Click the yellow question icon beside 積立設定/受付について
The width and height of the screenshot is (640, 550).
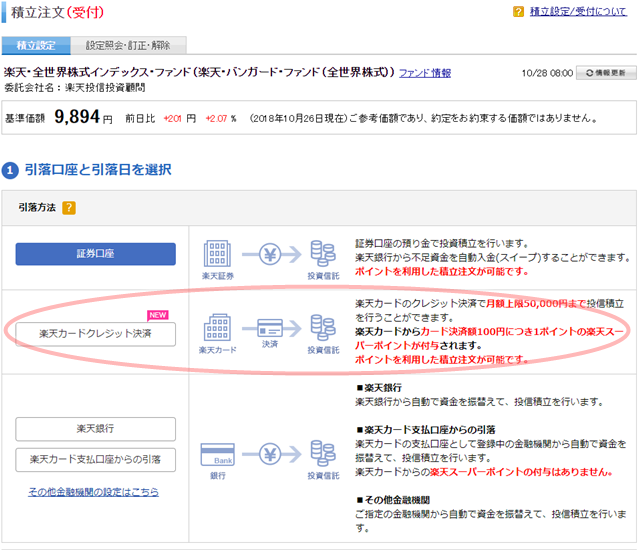click(518, 11)
